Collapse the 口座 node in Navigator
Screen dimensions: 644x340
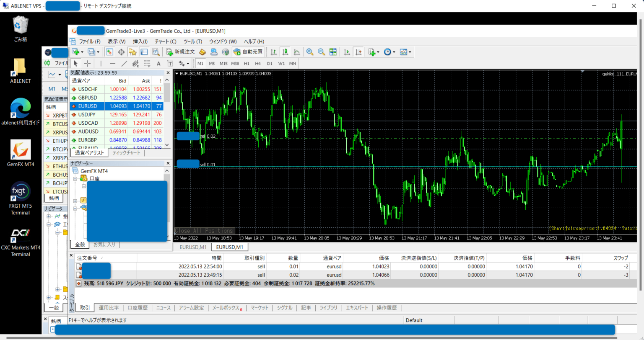point(75,179)
